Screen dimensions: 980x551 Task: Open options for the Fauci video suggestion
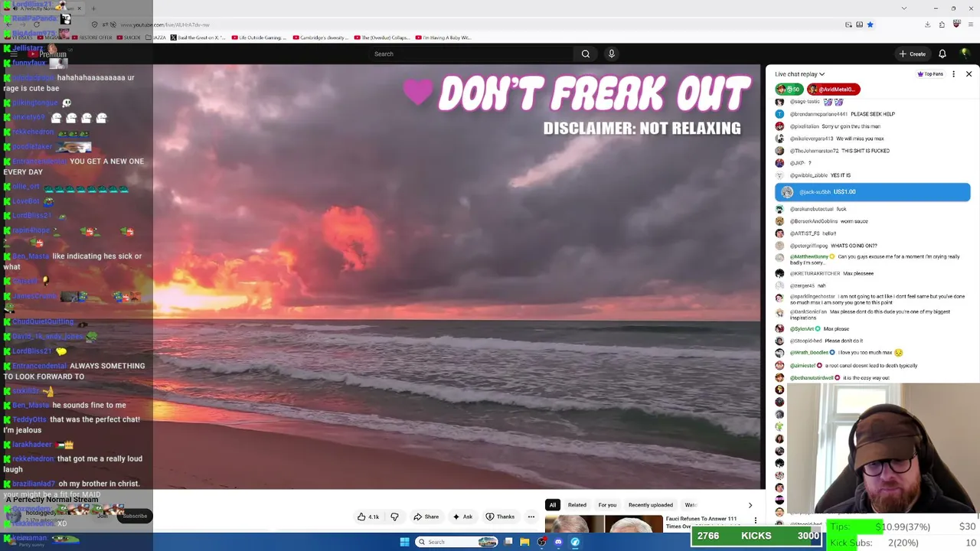click(756, 520)
